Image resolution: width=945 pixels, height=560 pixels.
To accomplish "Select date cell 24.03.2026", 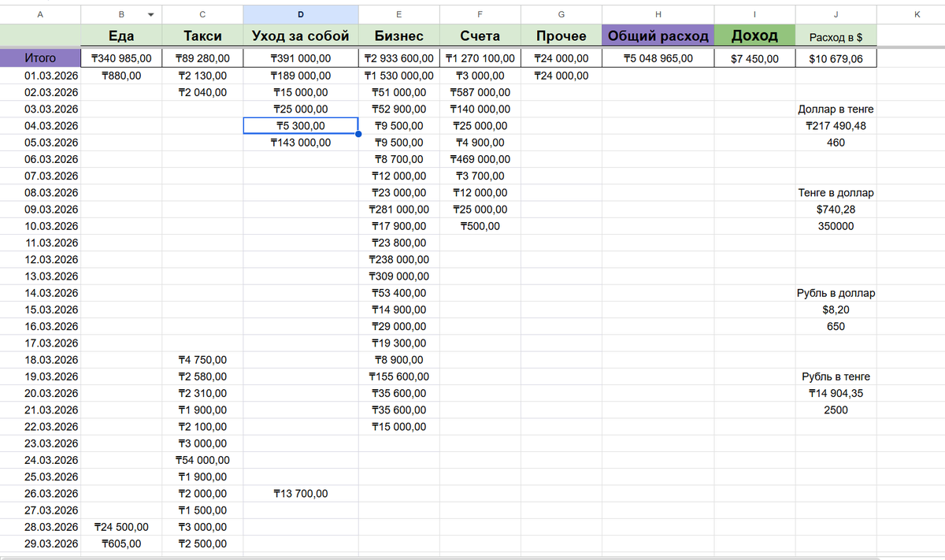I will click(40, 460).
